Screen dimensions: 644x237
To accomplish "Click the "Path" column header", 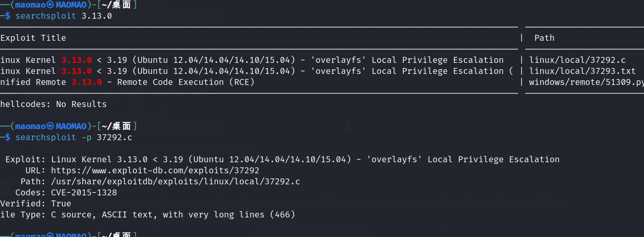I will coord(544,38).
